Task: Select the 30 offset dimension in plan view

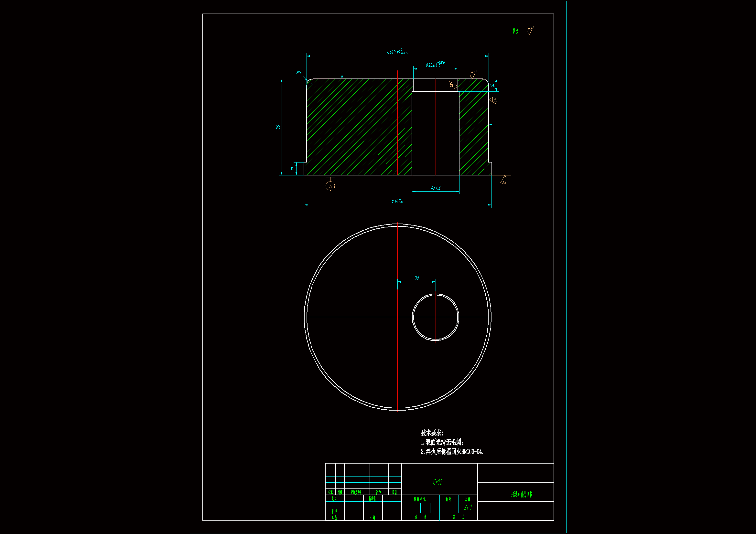Action: tap(416, 278)
